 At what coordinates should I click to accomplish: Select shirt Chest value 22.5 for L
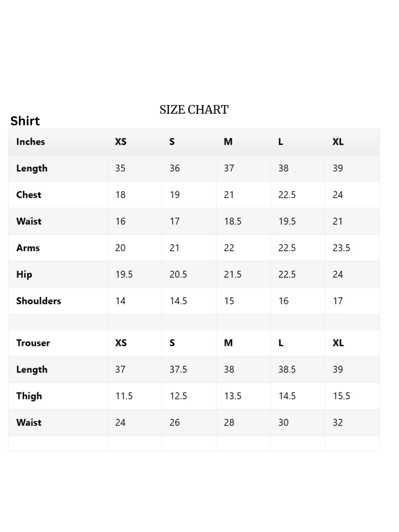[287, 195]
